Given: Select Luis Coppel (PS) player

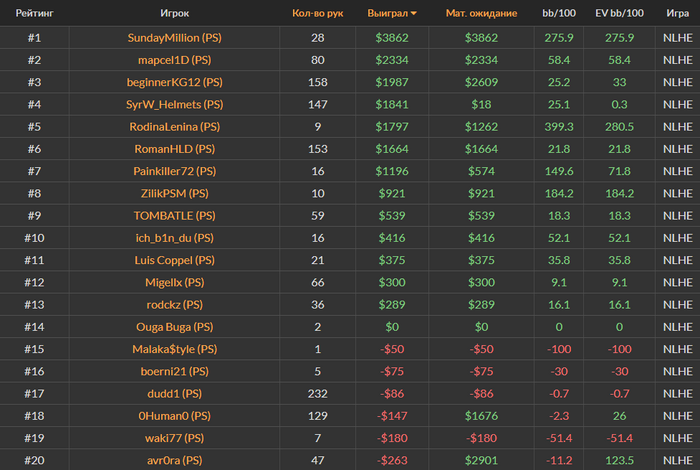Looking at the screenshot, I should (175, 260).
